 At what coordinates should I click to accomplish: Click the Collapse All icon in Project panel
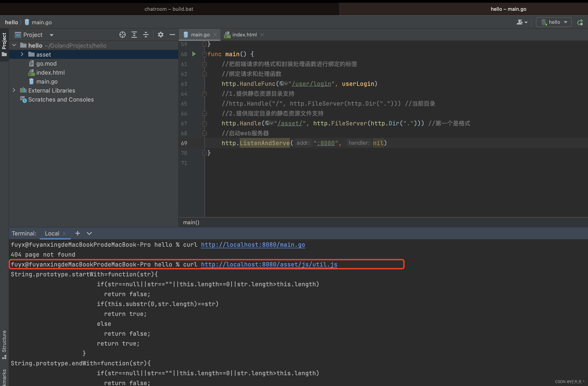pyautogui.click(x=146, y=35)
